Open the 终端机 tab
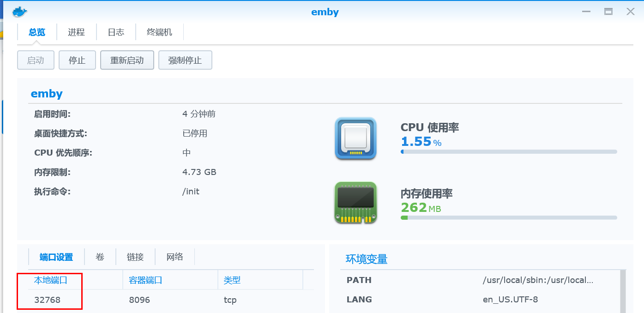Screen dimensions: 644x313 point(159,32)
